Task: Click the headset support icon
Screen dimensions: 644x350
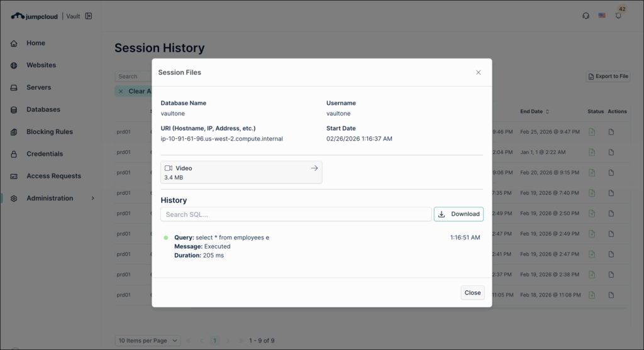Action: pyautogui.click(x=586, y=16)
